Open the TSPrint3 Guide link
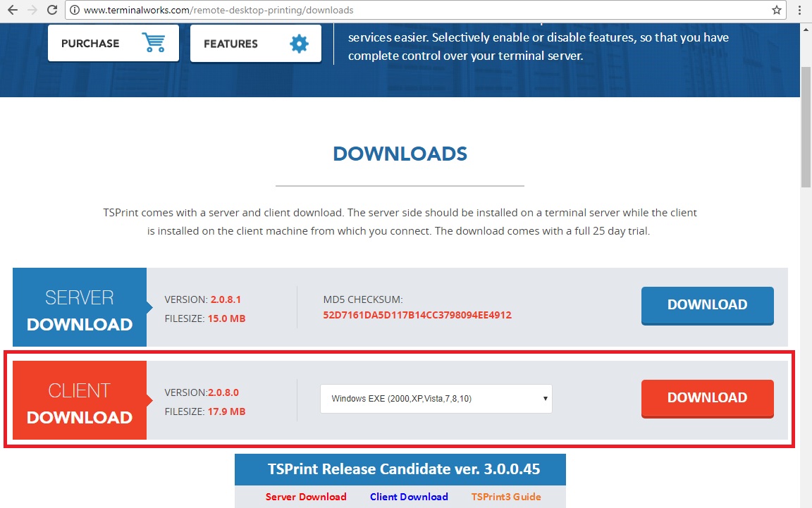The image size is (812, 508). click(506, 497)
